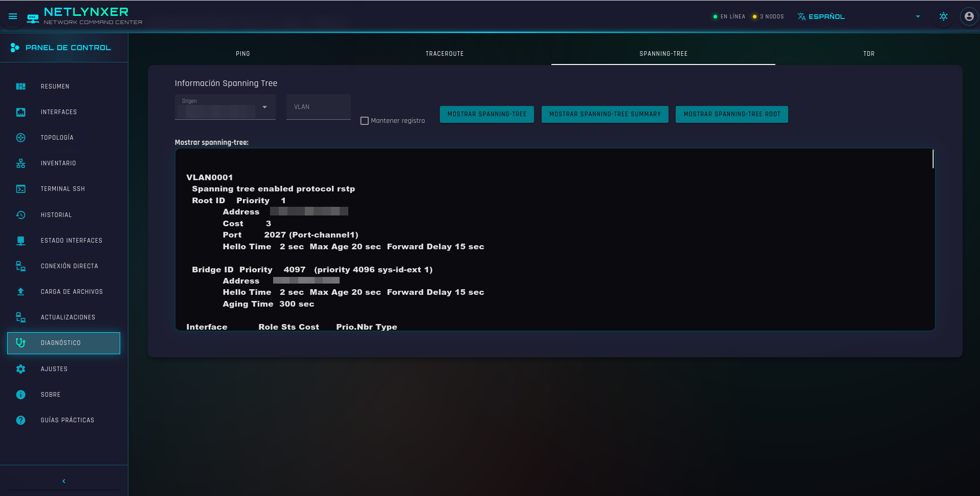Viewport: 980px width, 496px height.
Task: Switch to the Traceroute tab
Action: (x=444, y=54)
